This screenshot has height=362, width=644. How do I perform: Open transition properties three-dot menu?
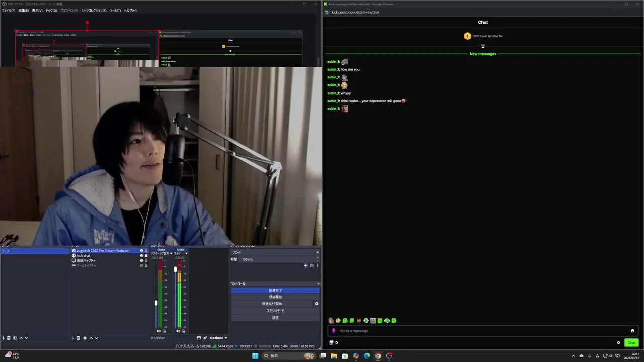point(317,265)
